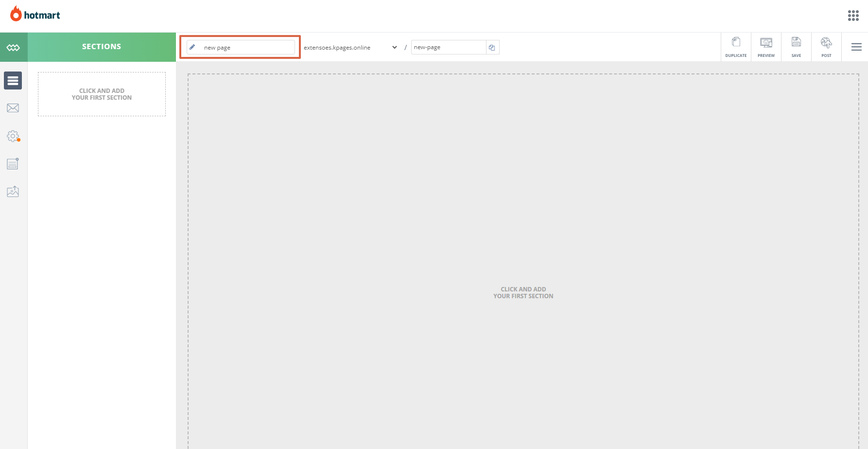Click the Preview button

[x=766, y=47]
